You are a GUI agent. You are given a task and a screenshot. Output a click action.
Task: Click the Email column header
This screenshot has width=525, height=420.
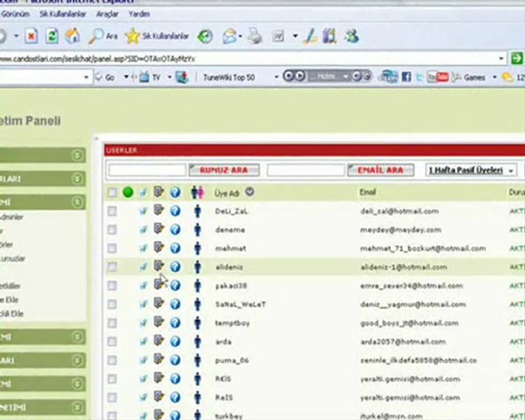click(x=367, y=192)
